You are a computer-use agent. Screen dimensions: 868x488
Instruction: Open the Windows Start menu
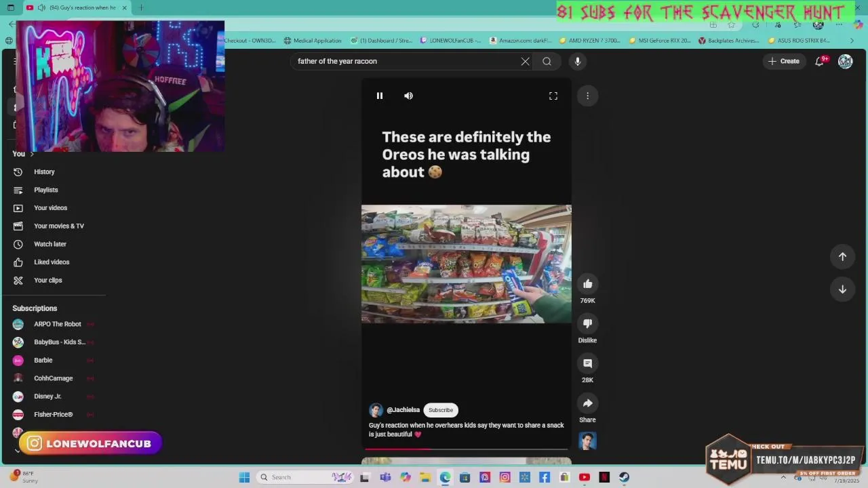(x=244, y=477)
